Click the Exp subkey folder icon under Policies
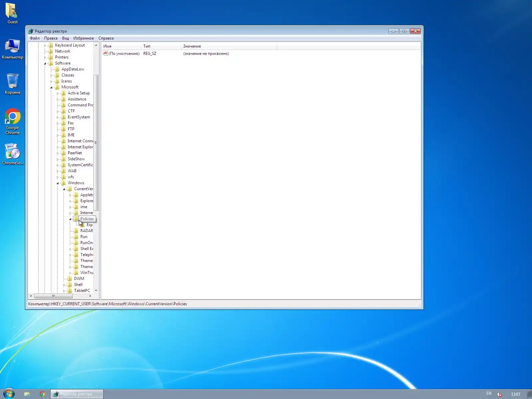Viewport: 532px width, 399px height. 82,225
